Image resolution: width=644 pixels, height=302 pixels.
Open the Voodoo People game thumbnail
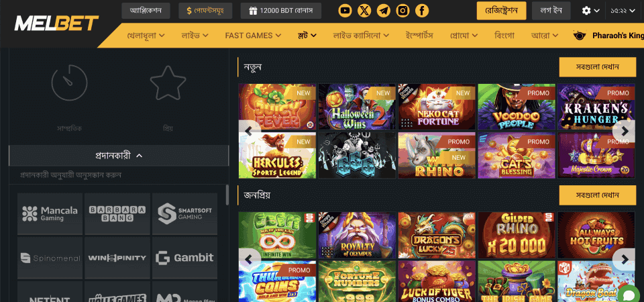coord(517,107)
